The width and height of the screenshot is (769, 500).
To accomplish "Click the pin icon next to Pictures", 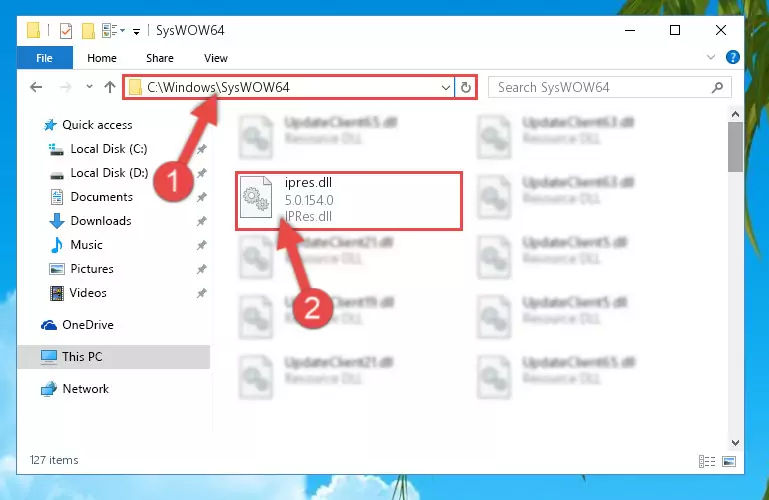I will click(201, 269).
